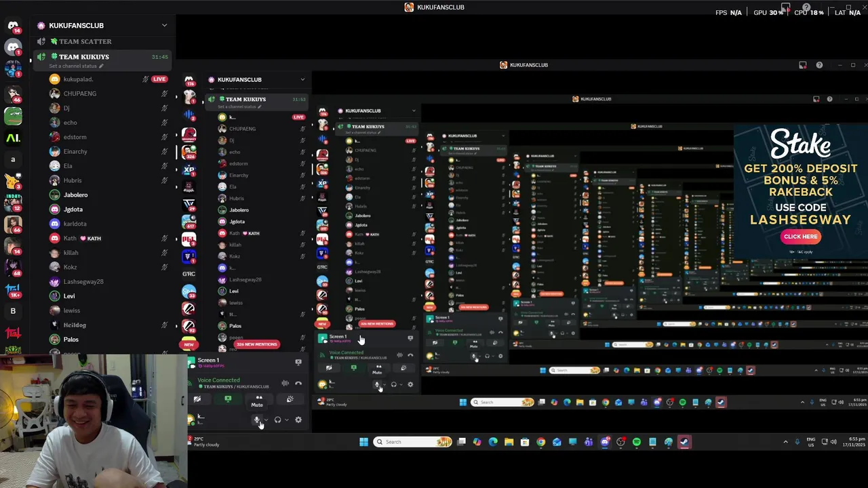Open File Explorer from the bottom taskbar
This screenshot has height=488, width=868.
click(x=509, y=442)
